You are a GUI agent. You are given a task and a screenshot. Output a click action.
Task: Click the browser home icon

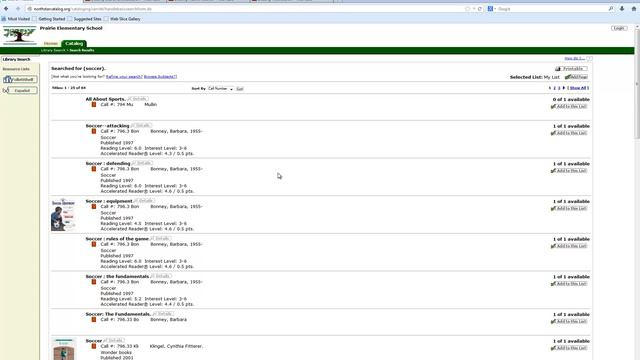[x=634, y=9]
